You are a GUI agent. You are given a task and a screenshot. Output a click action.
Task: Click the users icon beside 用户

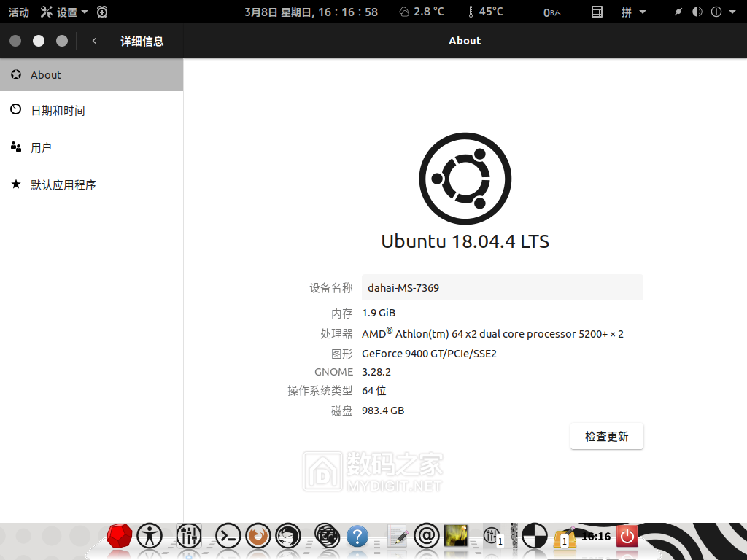click(x=16, y=147)
